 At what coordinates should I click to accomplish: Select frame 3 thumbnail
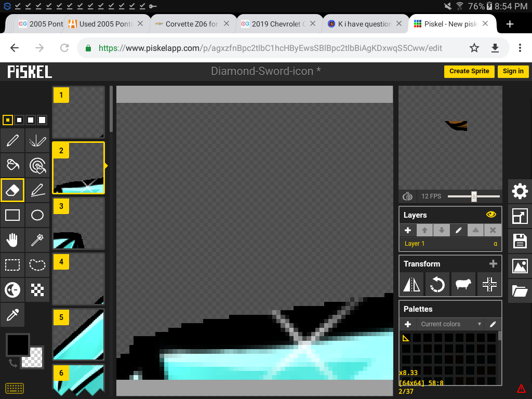[78, 223]
